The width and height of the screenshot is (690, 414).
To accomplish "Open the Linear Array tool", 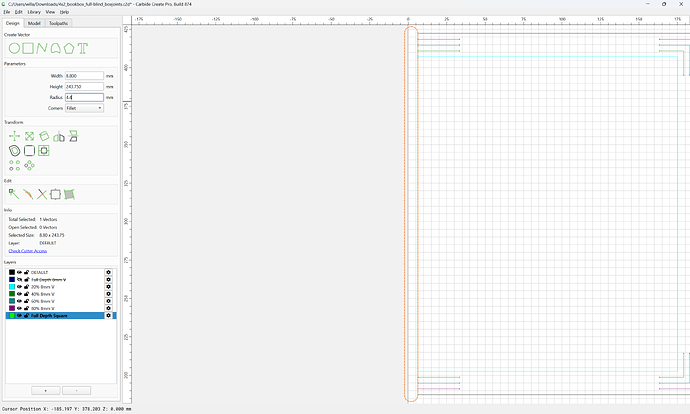I will coord(15,165).
